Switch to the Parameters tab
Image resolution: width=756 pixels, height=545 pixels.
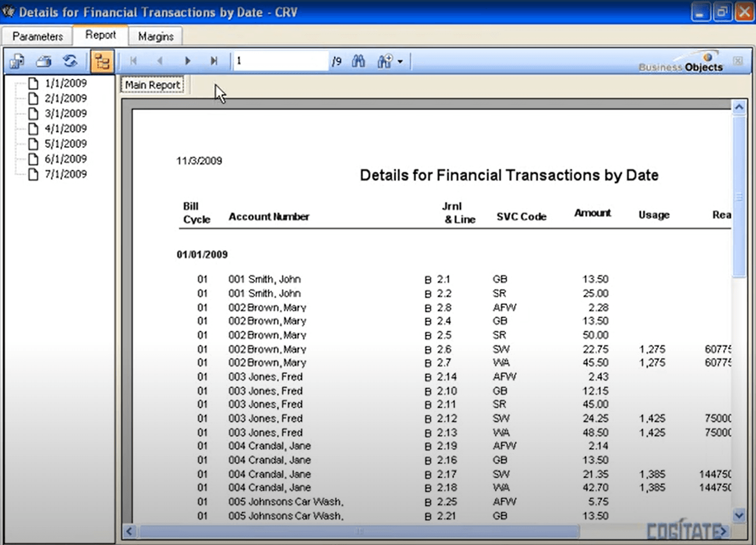point(37,36)
